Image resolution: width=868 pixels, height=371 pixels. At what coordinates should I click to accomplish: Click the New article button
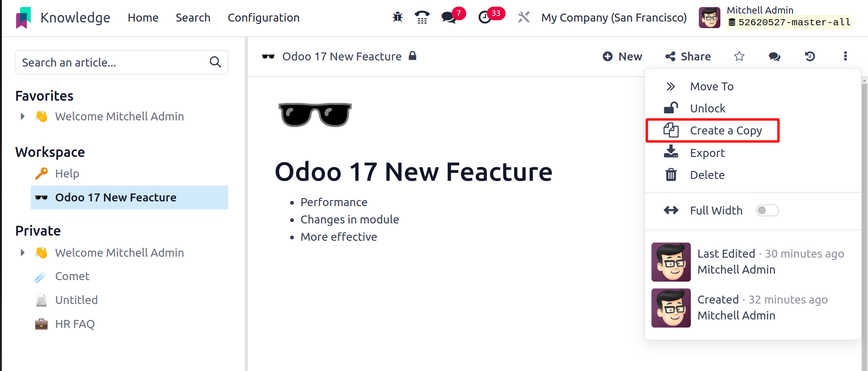pyautogui.click(x=622, y=56)
